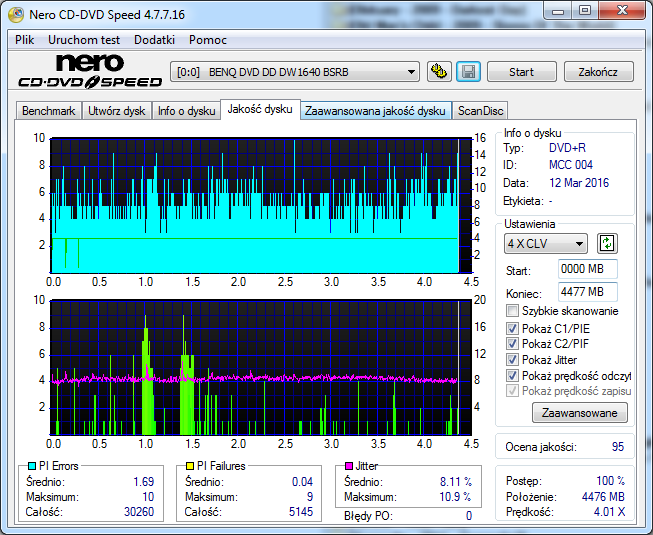This screenshot has height=535, width=653.
Task: Open the Dodatki menu
Action: 154,40
